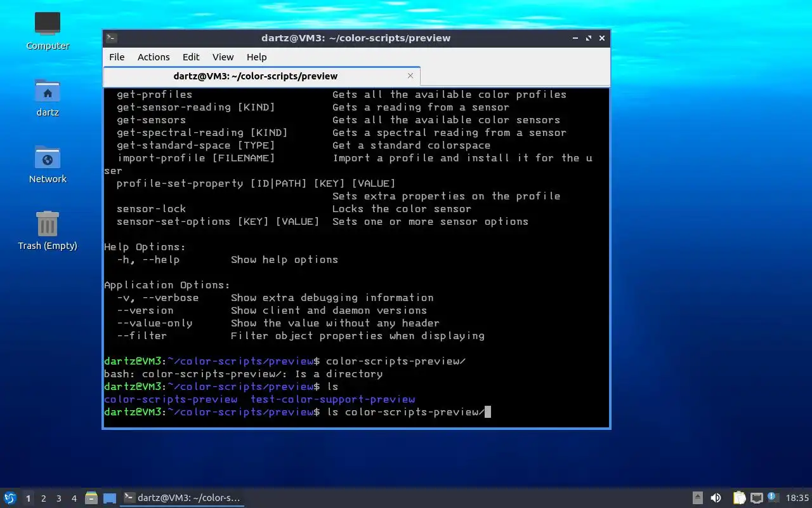Click the show desktop icon in taskbar
Viewport: 812px width, 508px height.
(109, 498)
